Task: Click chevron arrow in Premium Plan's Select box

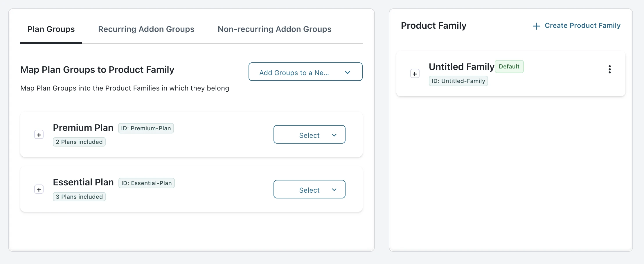Action: point(334,135)
